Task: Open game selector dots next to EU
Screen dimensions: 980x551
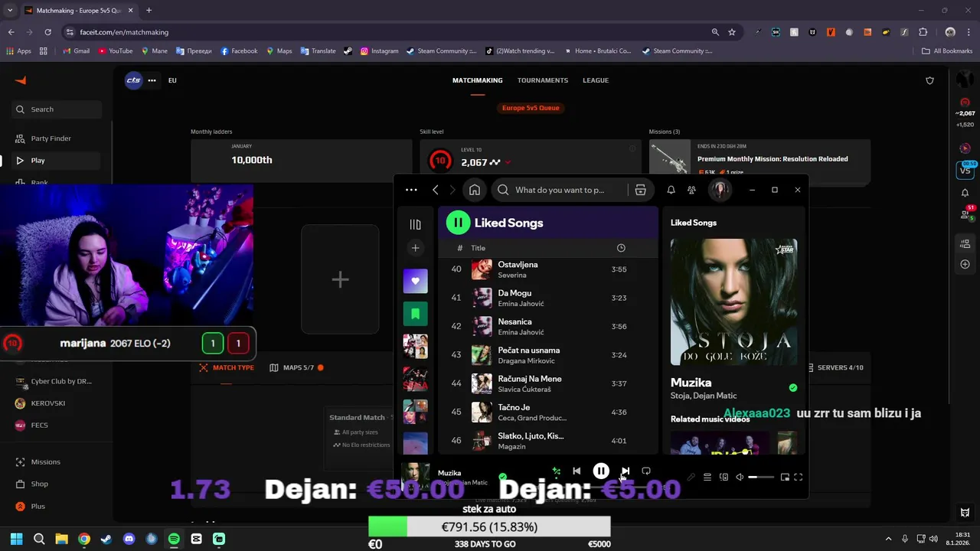Action: coord(152,80)
